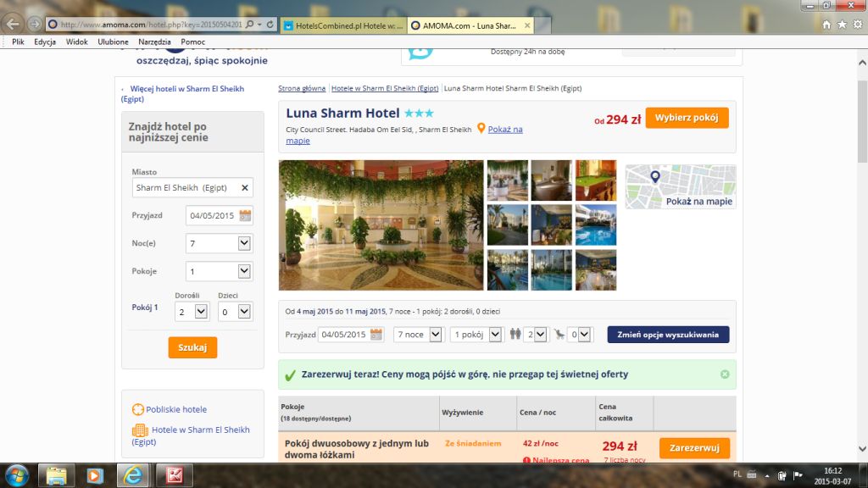Launch Windows Media Player from taskbar

[x=95, y=475]
